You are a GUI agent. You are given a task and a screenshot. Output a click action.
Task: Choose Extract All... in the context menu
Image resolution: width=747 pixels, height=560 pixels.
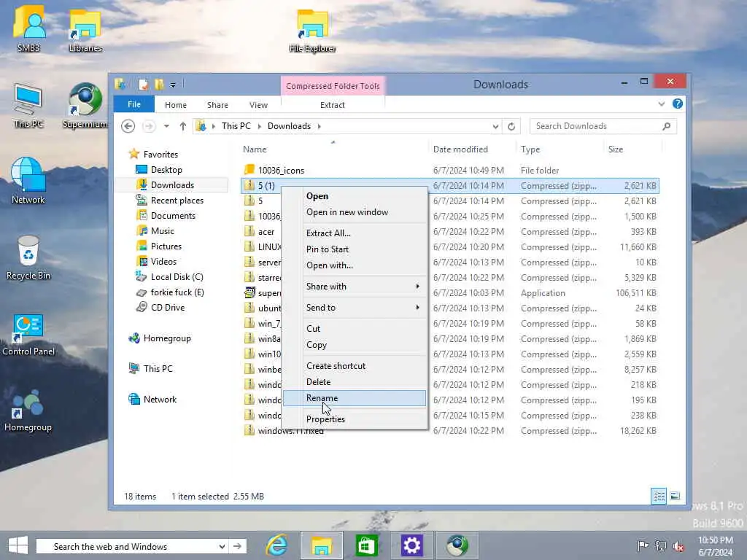click(x=355, y=233)
